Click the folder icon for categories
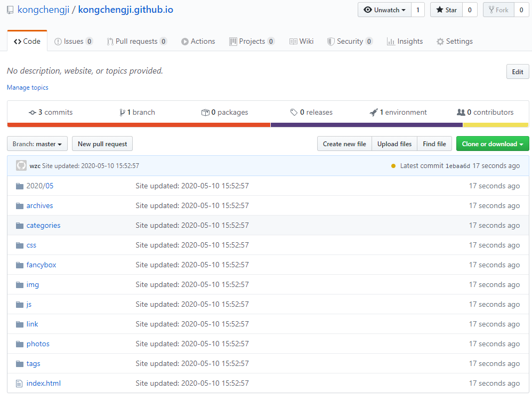The width and height of the screenshot is (532, 398). pos(20,226)
